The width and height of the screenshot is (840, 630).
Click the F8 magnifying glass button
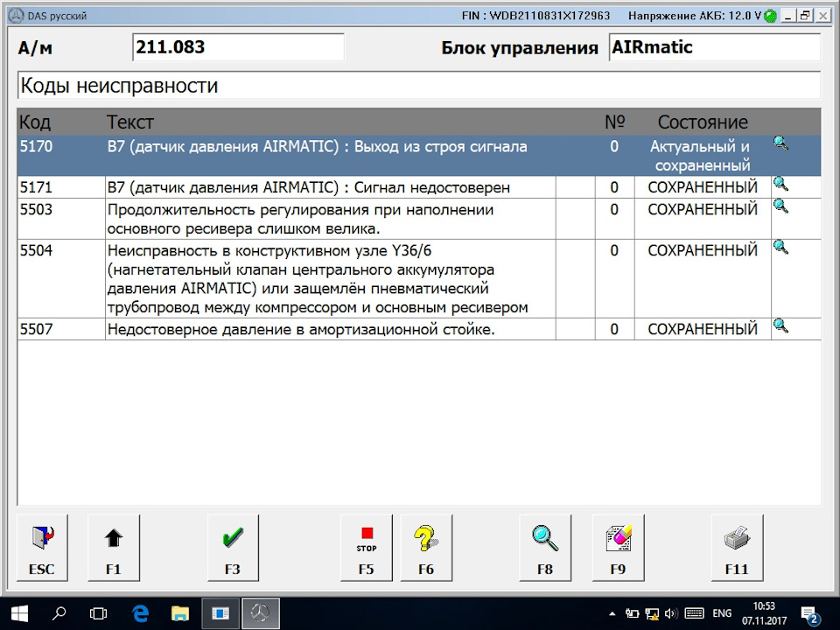pos(545,548)
